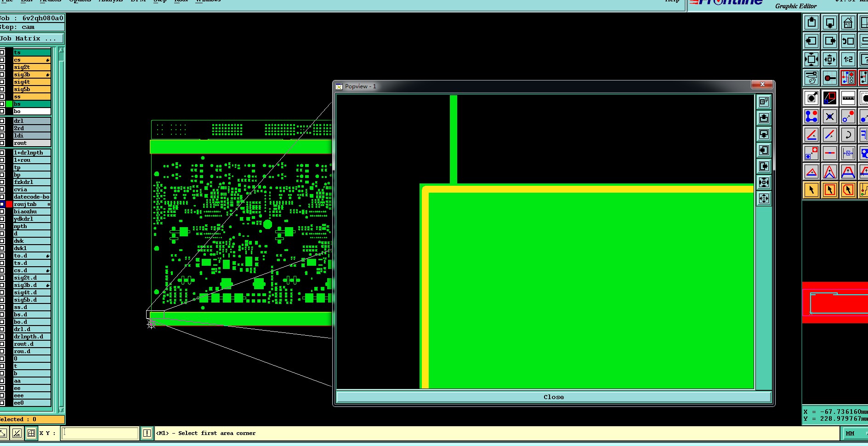Click the exclamation button beside coordinate field

147,433
